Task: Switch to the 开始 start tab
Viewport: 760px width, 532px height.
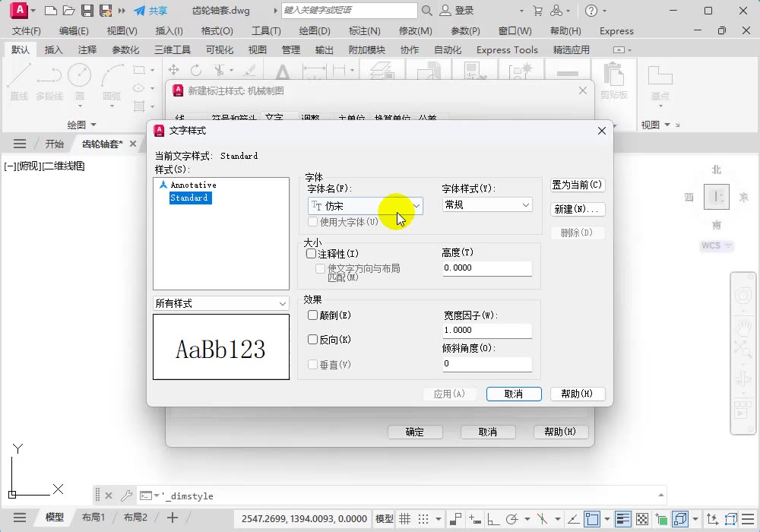Action: pos(54,144)
